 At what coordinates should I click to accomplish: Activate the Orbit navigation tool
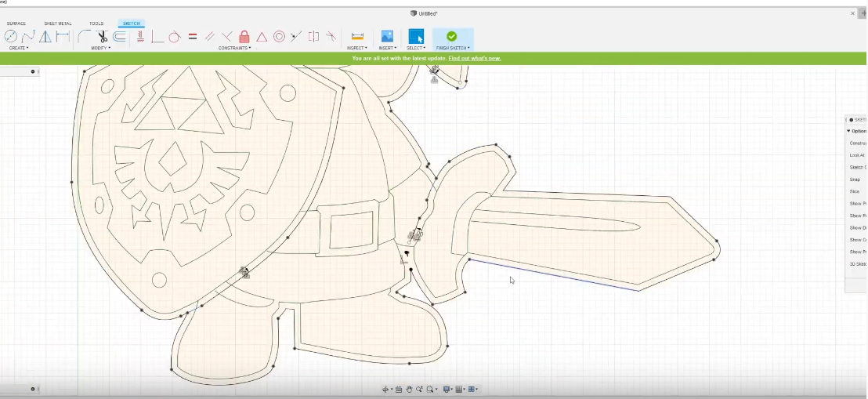[x=385, y=390]
